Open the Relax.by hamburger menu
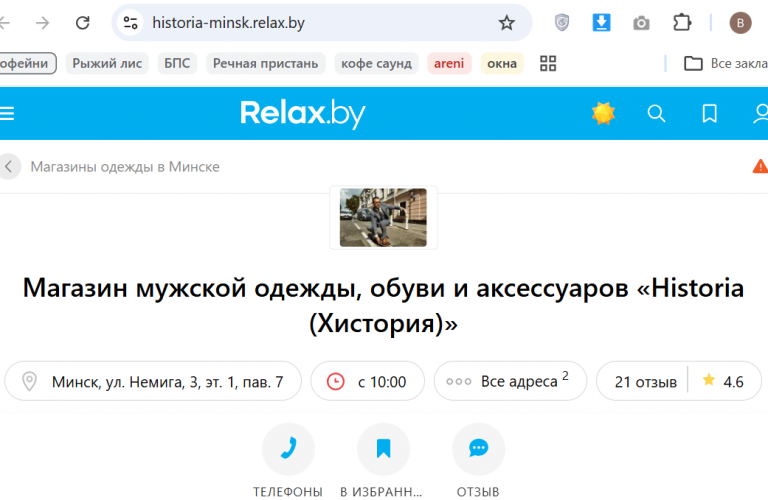The width and height of the screenshot is (768, 500). (x=7, y=114)
